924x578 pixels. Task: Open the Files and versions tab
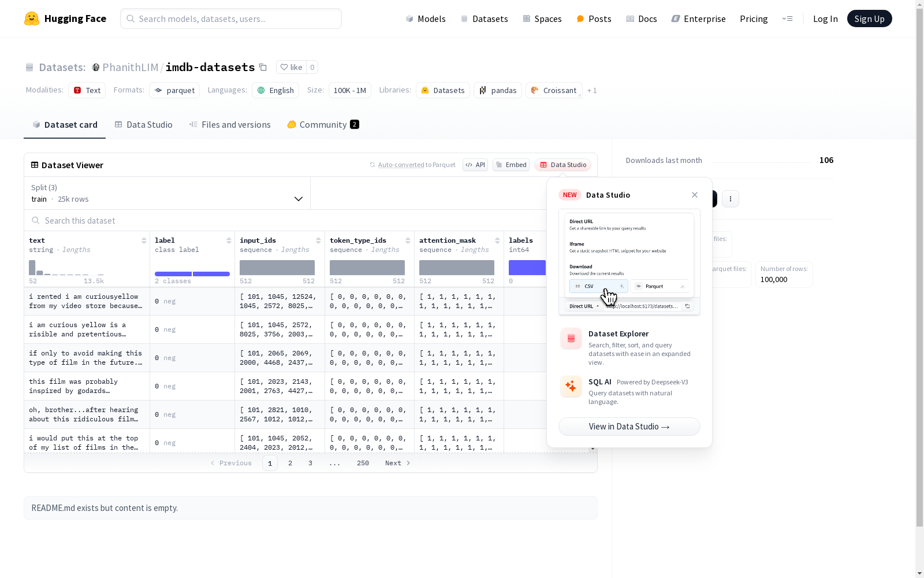pyautogui.click(x=230, y=124)
